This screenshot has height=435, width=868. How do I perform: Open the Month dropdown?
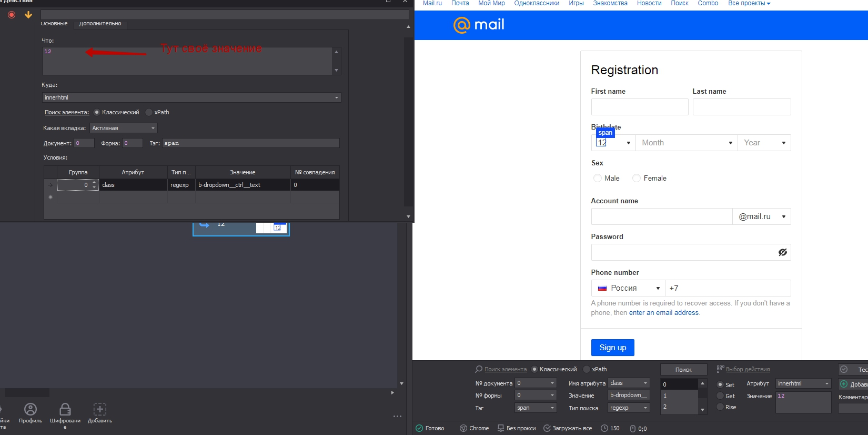(686, 143)
